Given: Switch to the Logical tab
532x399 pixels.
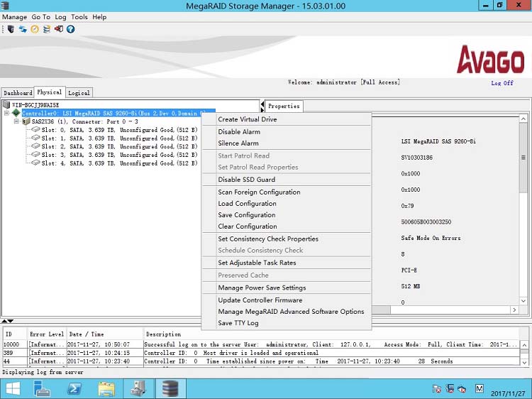Looking at the screenshot, I should [79, 93].
